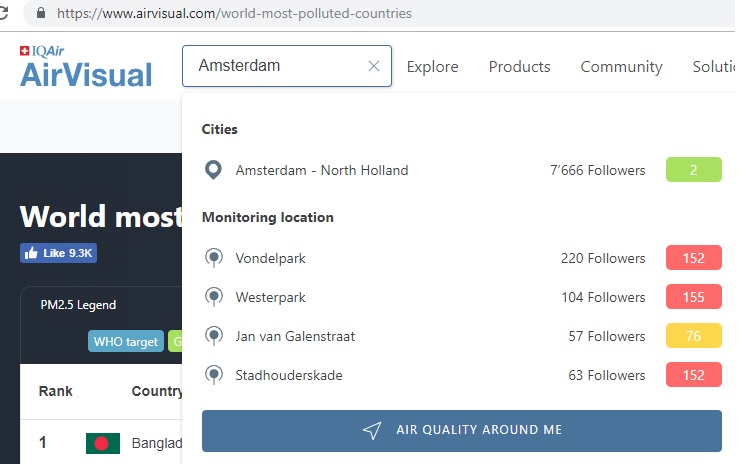740x464 pixels.
Task: Click the Facebook Like 9.3K button
Action: coord(59,253)
